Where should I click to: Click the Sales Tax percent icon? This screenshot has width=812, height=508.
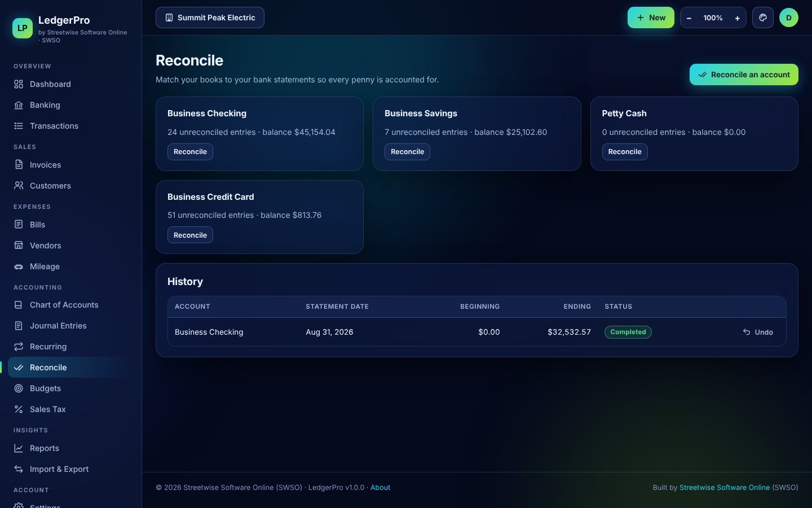(x=19, y=409)
